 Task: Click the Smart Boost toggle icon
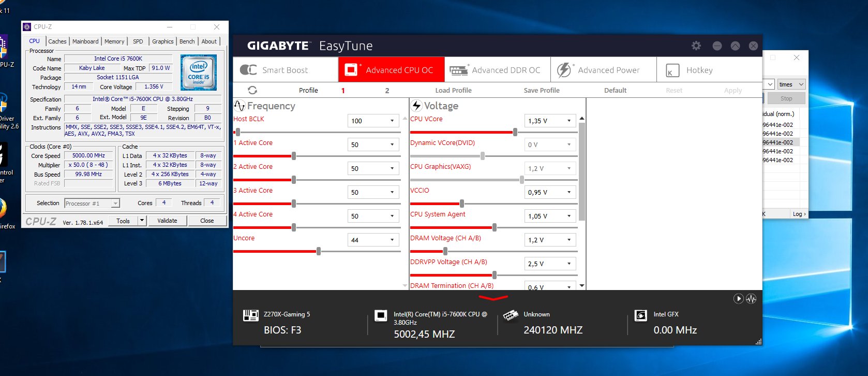pos(248,70)
